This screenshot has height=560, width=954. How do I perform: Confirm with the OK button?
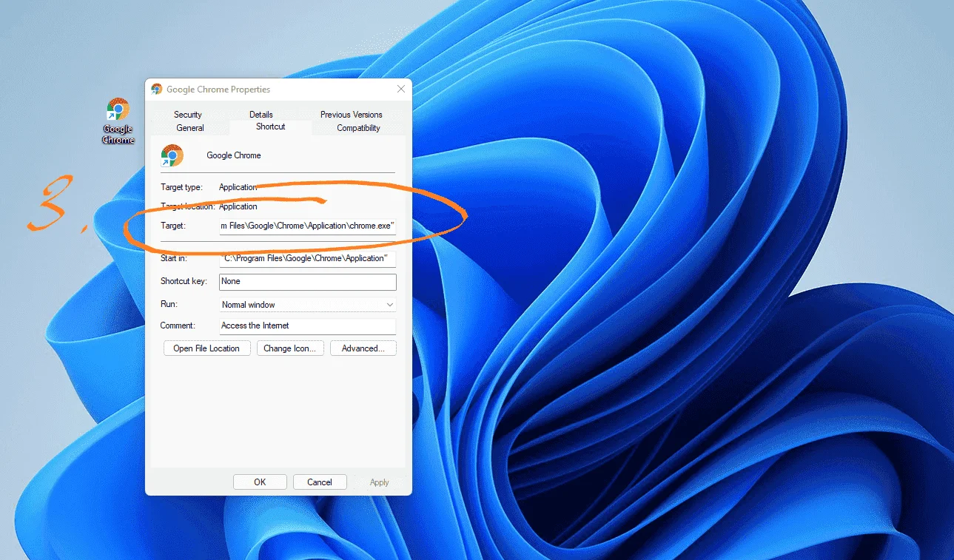[260, 482]
